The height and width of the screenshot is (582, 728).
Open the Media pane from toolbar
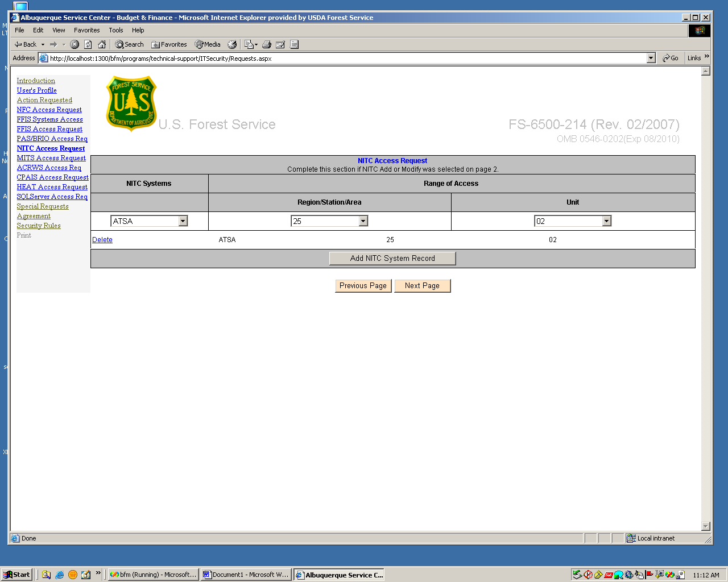pyautogui.click(x=208, y=44)
